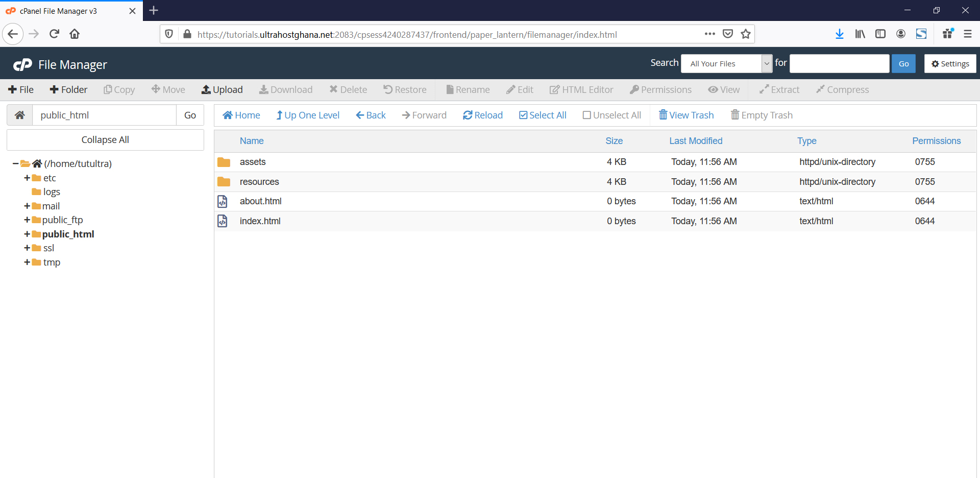The image size is (980, 478).
Task: Open the All Your Files search dropdown
Action: point(726,63)
